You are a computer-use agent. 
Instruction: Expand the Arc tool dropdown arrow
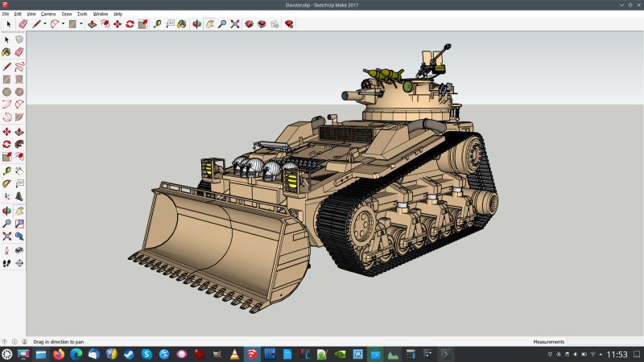coord(64,24)
